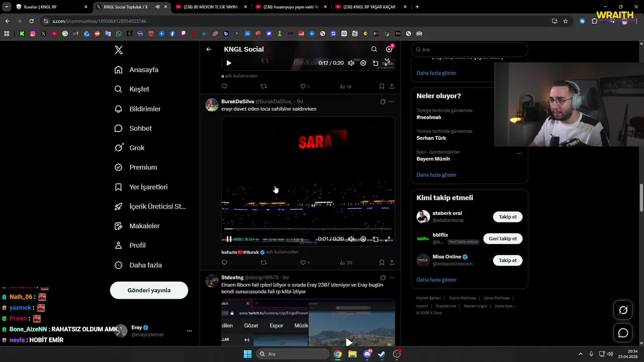Open the floating Grok button
The image size is (644, 362).
tap(623, 310)
